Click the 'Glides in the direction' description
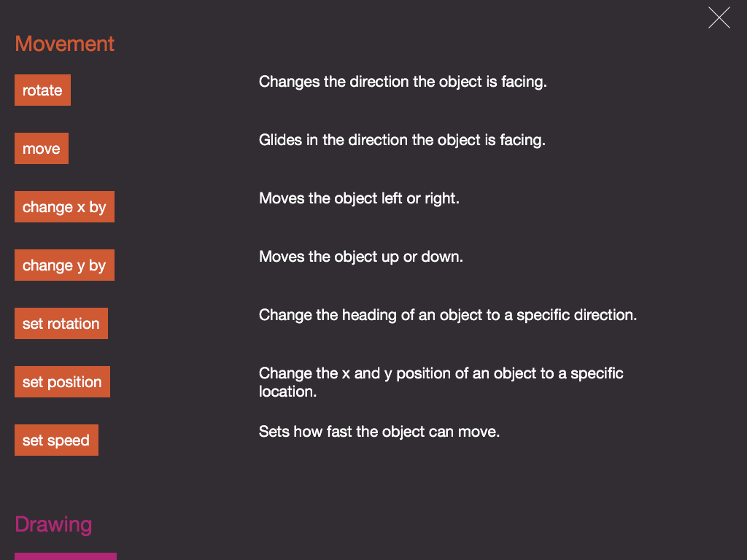Screen dimensions: 747x560 pyautogui.click(x=402, y=140)
